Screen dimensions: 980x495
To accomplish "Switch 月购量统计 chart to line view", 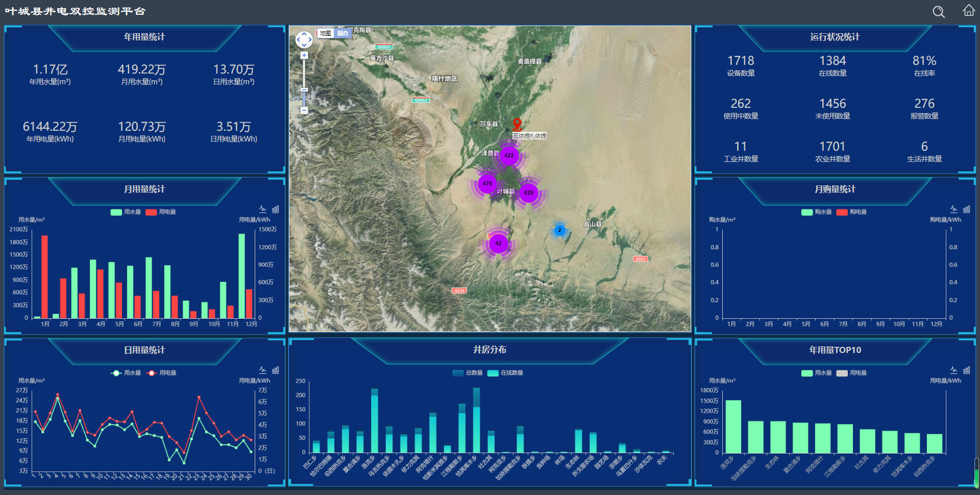I will pos(953,209).
